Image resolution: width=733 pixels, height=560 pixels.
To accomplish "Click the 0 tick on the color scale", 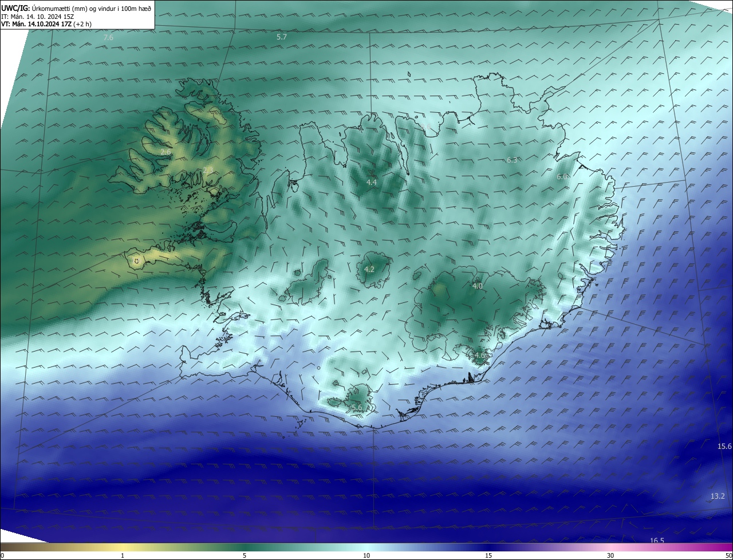I will pos(2,555).
